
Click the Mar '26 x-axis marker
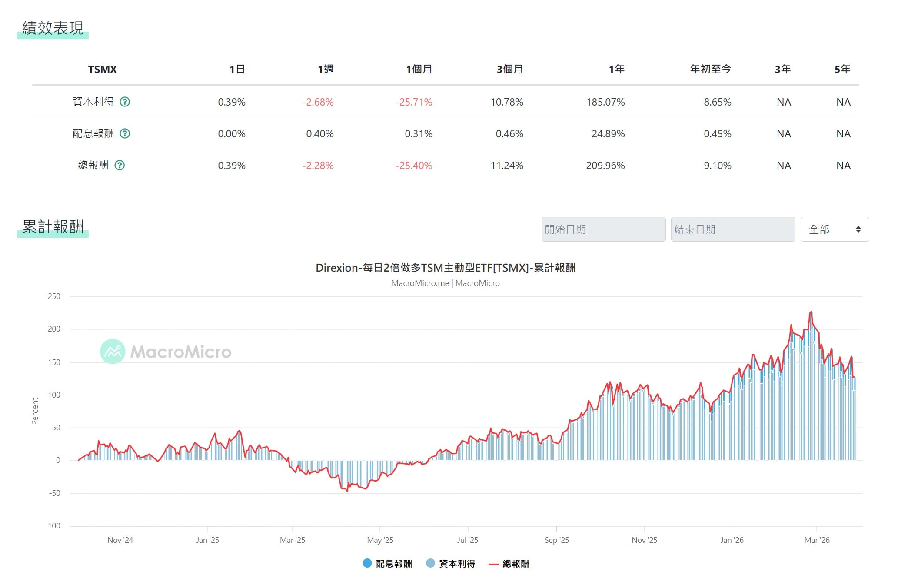[817, 540]
